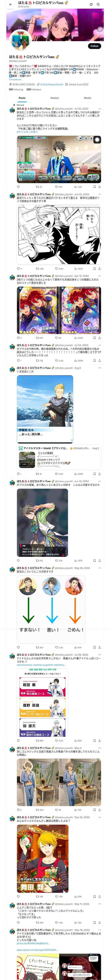Open the search icon in the header
This screenshot has height=980, width=110.
[98, 5]
